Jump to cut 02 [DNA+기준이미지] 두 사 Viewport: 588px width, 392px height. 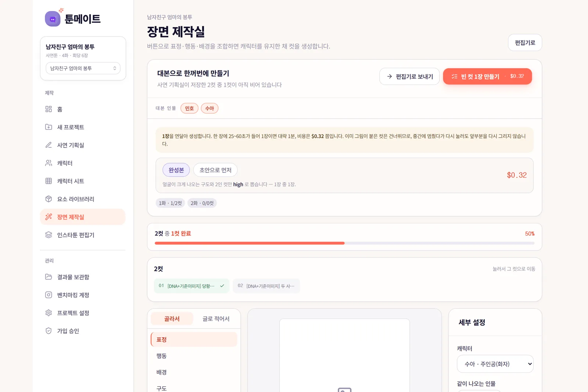pyautogui.click(x=266, y=286)
